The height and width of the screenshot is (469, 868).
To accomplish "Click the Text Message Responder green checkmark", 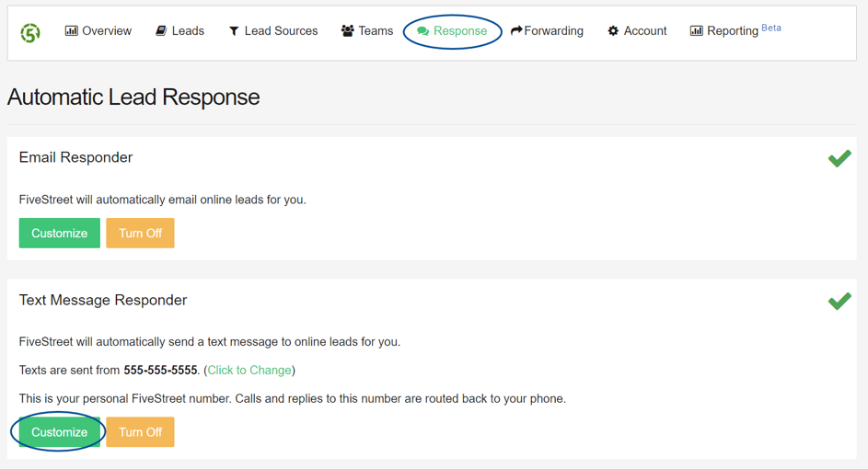I will (x=839, y=301).
